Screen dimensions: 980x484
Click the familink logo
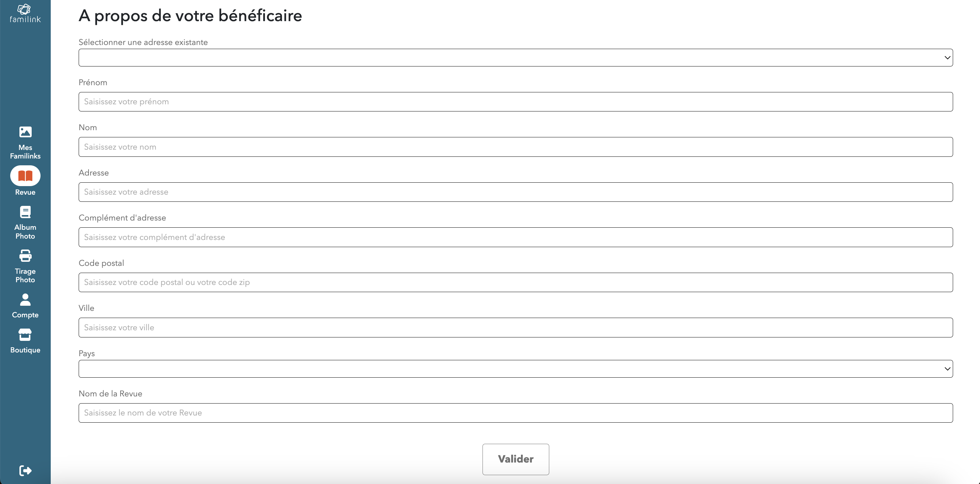tap(25, 13)
